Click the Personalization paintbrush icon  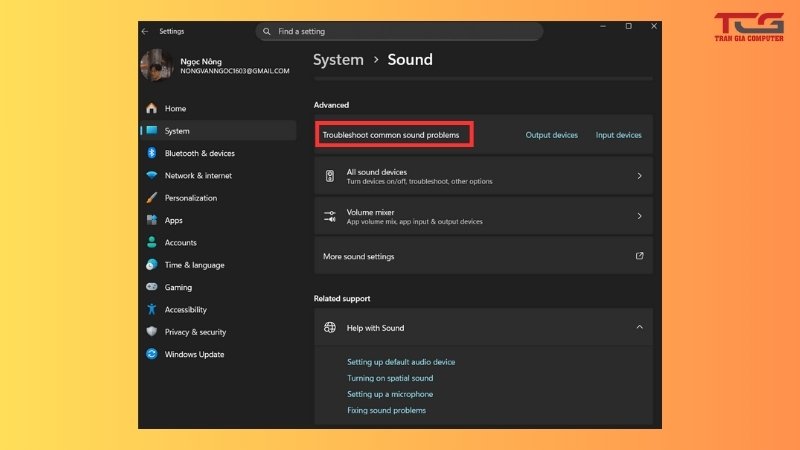[152, 198]
